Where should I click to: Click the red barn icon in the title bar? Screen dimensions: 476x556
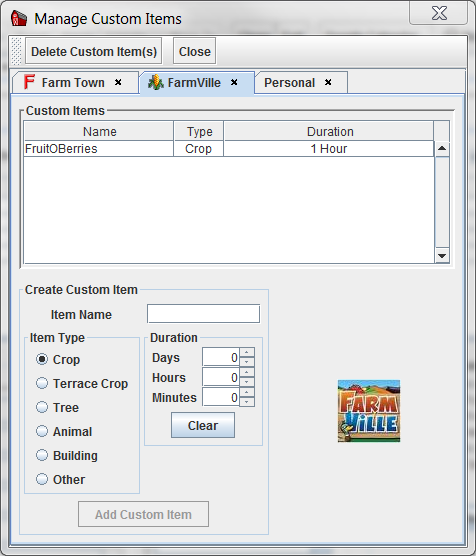point(18,18)
